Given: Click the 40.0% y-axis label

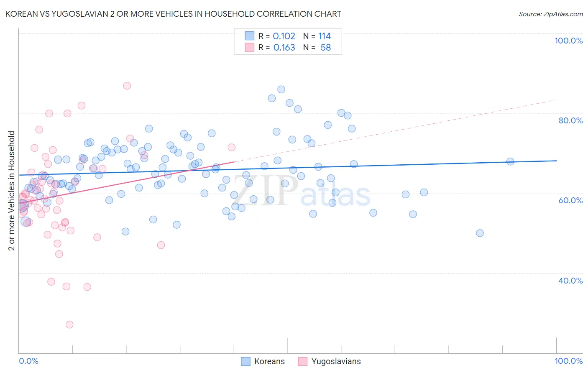Looking at the screenshot, I should tap(570, 281).
